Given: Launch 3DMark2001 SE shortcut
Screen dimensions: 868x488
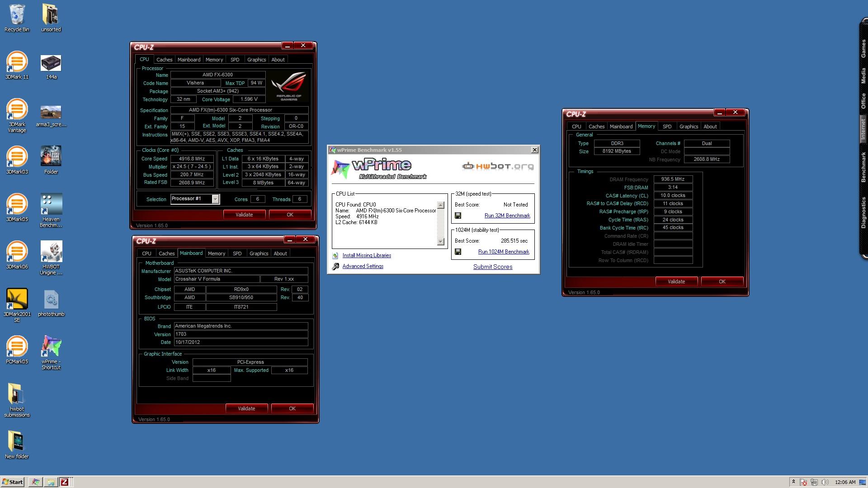Looking at the screenshot, I should tap(17, 305).
